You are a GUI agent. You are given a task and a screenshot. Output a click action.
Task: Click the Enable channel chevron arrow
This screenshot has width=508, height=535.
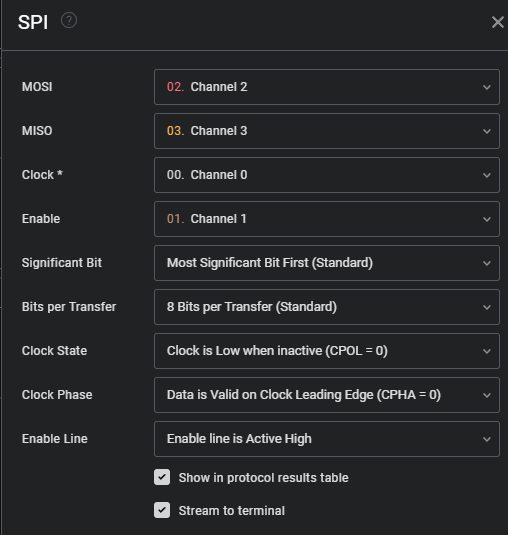click(x=487, y=219)
